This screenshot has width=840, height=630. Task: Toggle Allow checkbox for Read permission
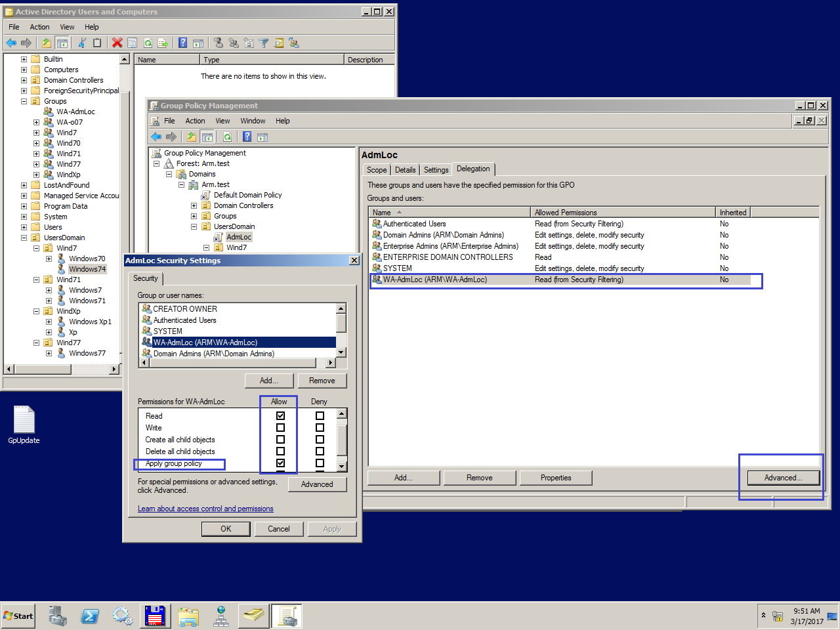tap(280, 415)
